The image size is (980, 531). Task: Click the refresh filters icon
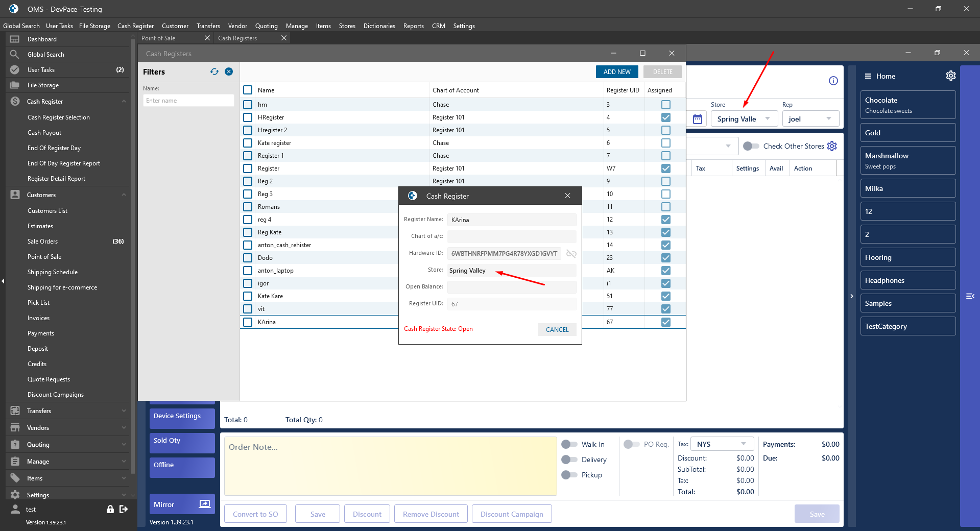tap(214, 72)
